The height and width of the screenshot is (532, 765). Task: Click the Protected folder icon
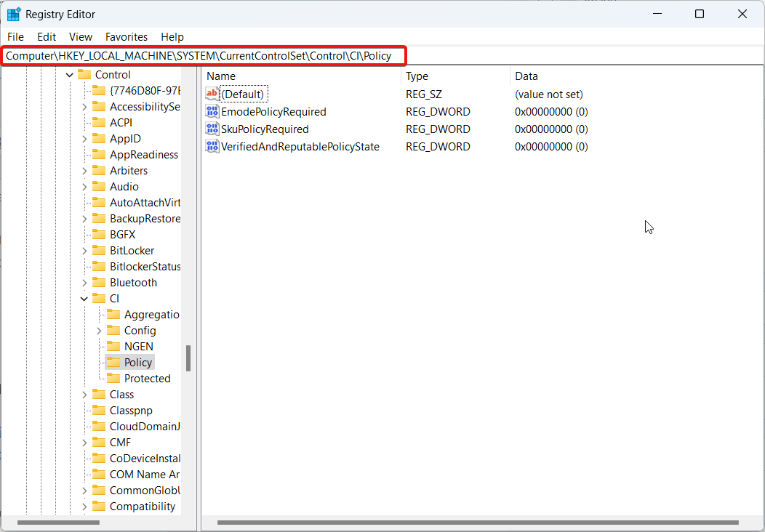click(113, 379)
